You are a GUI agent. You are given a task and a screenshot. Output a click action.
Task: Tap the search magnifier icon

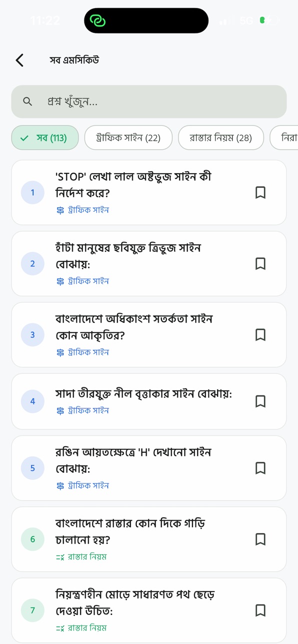click(x=27, y=101)
